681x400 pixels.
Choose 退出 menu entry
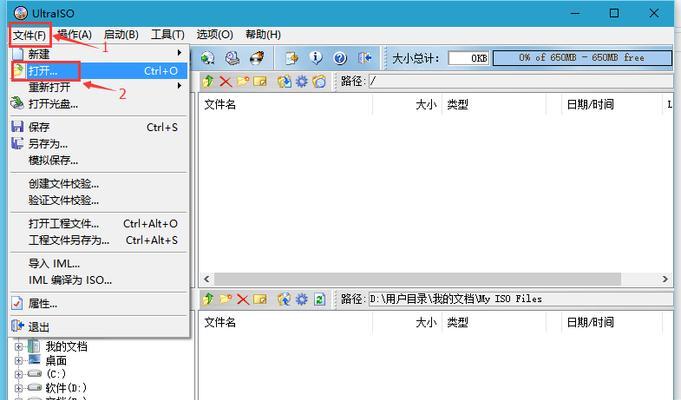[99, 327]
